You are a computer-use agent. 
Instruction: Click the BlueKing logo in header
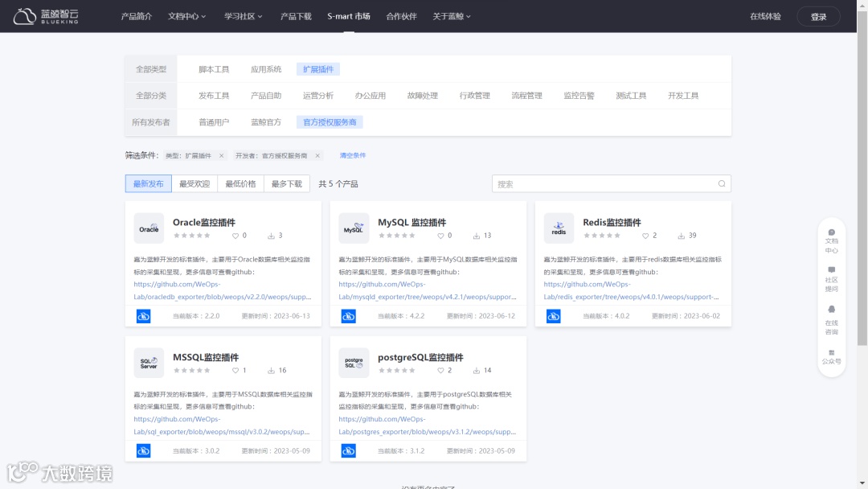coord(46,16)
